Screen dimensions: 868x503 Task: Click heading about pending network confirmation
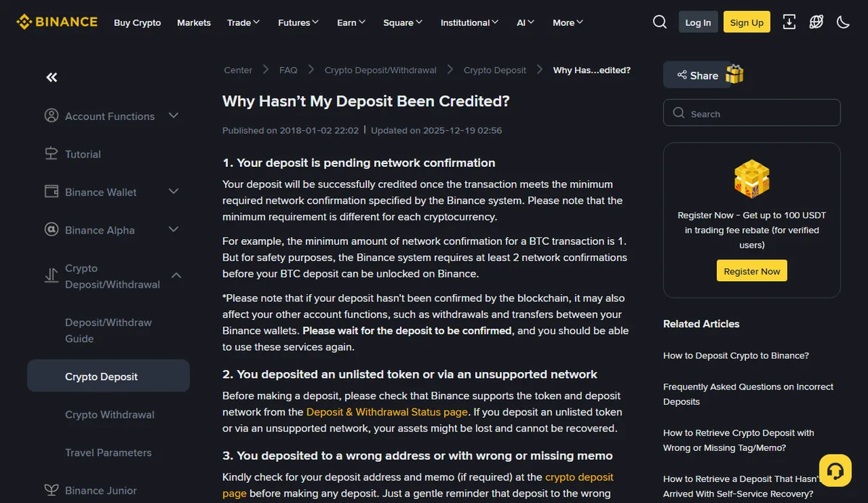359,163
